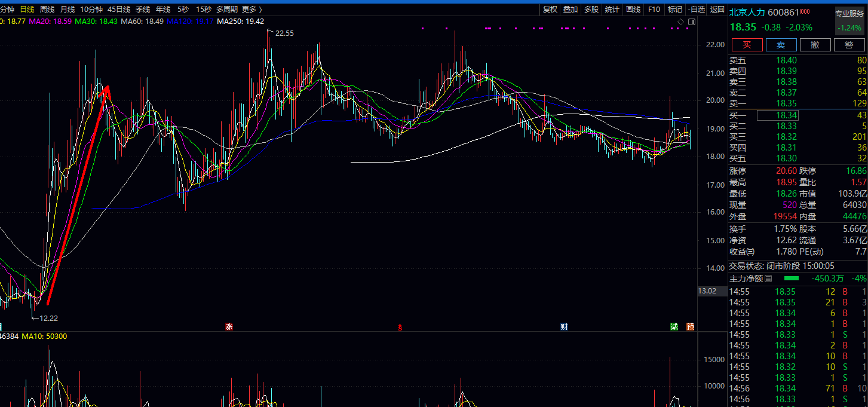The width and height of the screenshot is (868, 407).
Task: Open F10 company info
Action: click(x=654, y=10)
